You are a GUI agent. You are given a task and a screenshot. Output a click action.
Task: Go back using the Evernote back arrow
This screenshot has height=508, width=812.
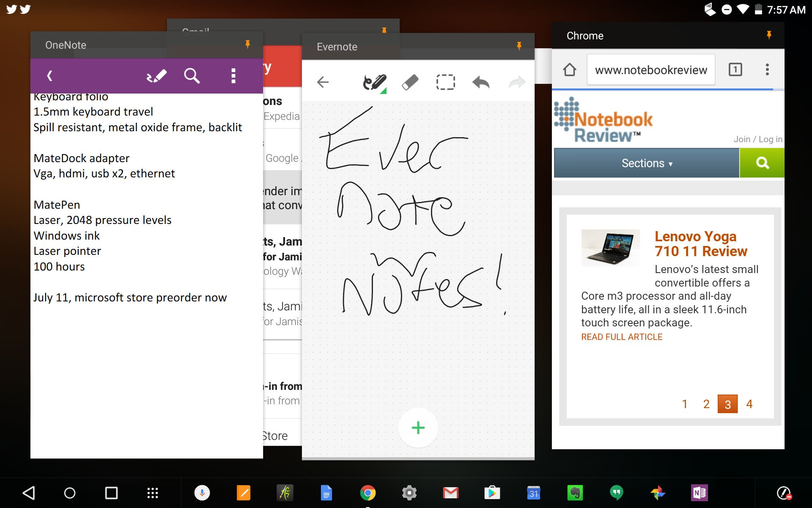coord(323,82)
